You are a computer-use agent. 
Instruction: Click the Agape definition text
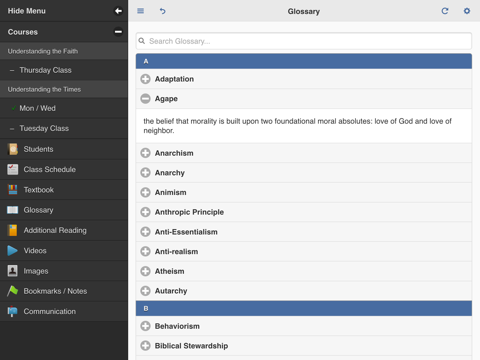coord(297,126)
